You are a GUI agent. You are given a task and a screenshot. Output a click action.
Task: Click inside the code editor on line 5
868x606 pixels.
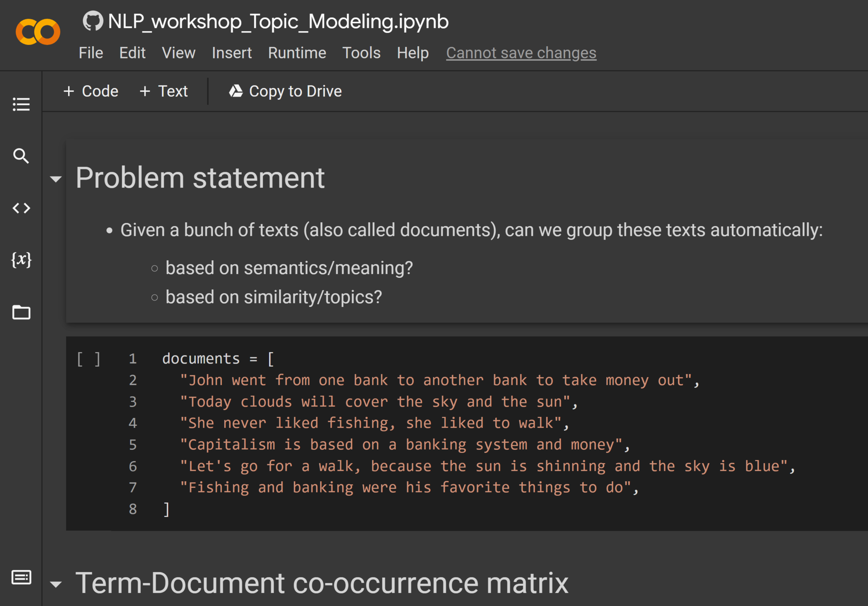click(404, 444)
